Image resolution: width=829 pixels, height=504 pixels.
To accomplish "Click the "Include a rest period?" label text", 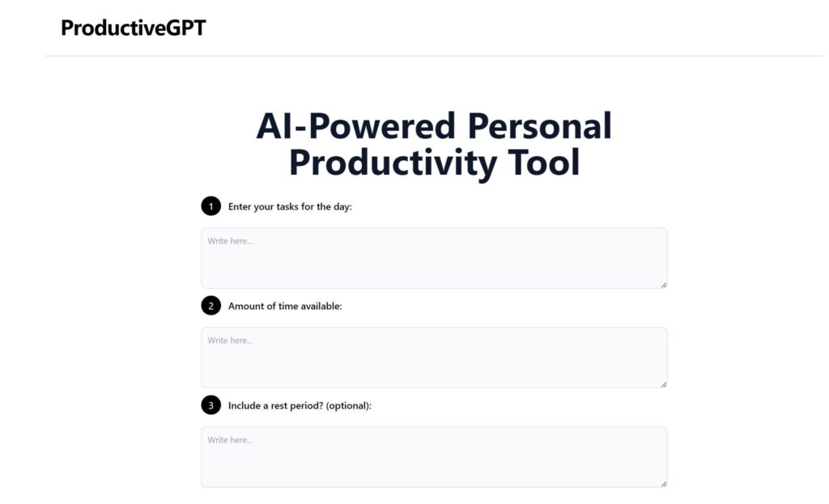I will (x=275, y=405).
